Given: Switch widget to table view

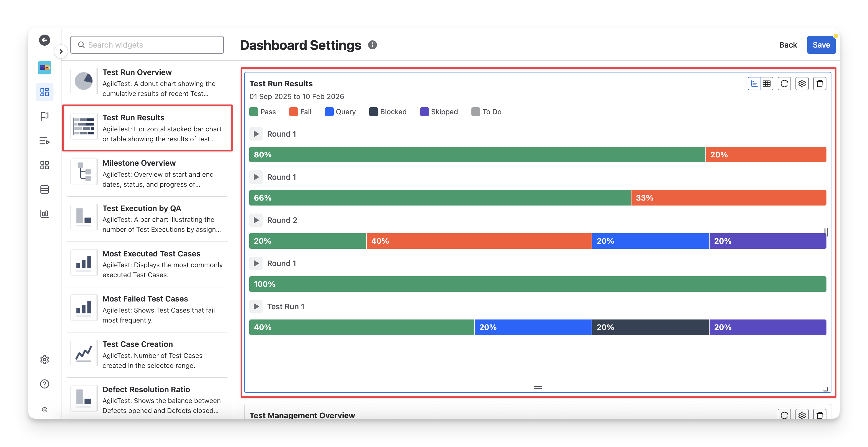Looking at the screenshot, I should (x=767, y=84).
